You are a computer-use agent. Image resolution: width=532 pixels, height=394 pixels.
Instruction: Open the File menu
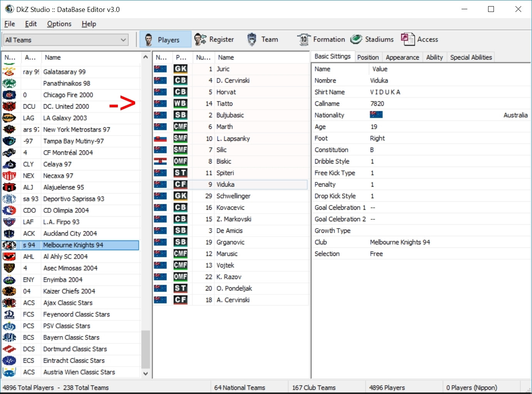click(10, 24)
